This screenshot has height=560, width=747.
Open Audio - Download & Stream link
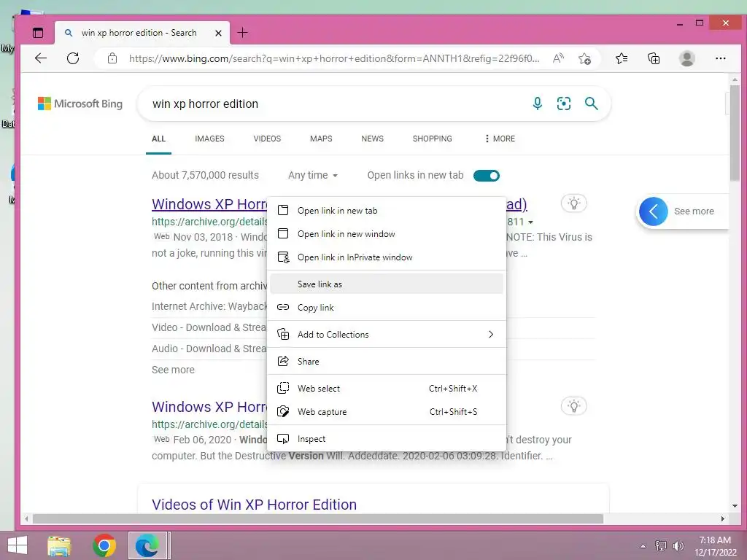point(209,349)
